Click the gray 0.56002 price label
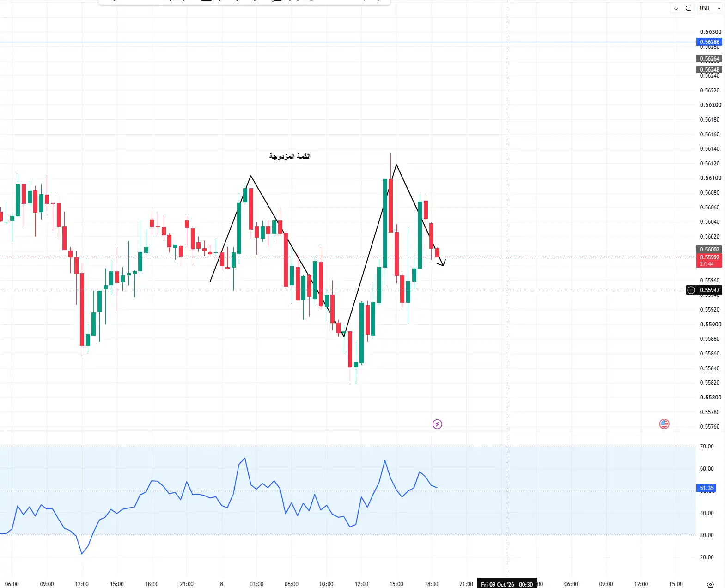The image size is (725, 588). pos(709,250)
